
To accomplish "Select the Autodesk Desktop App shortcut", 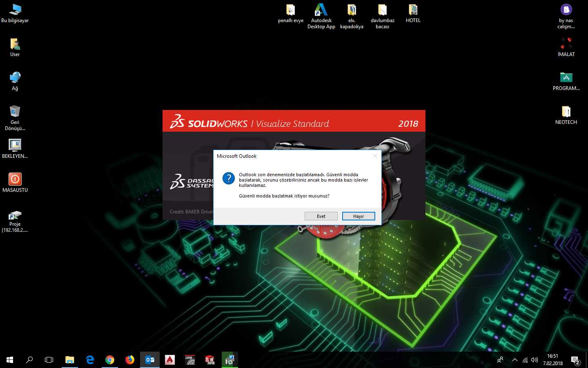I will pos(321,16).
